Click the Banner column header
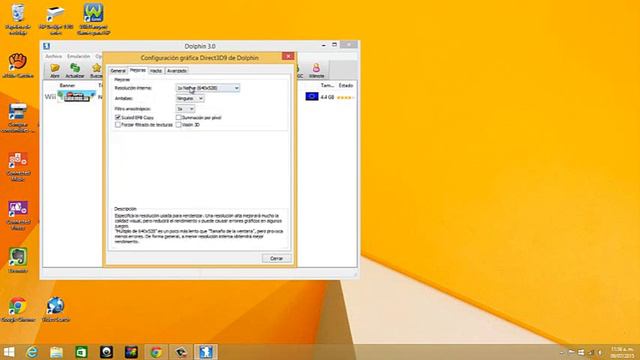This screenshot has height=360, width=640. (67, 85)
